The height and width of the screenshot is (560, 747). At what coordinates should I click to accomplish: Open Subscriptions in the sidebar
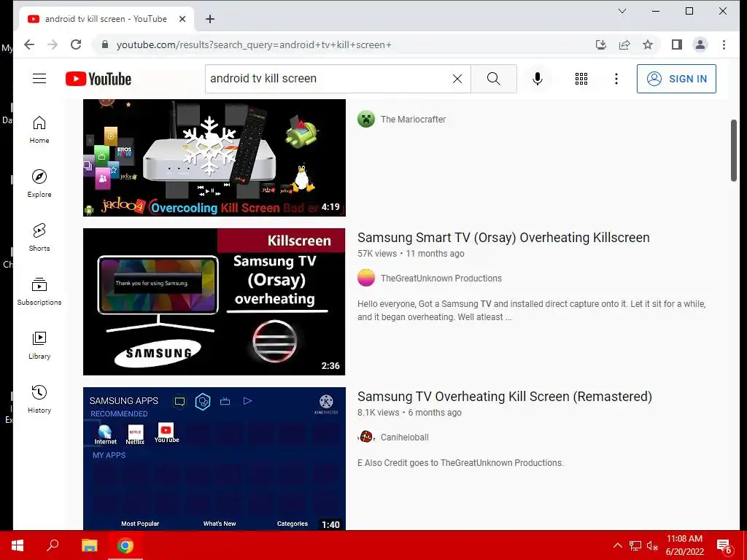click(39, 291)
